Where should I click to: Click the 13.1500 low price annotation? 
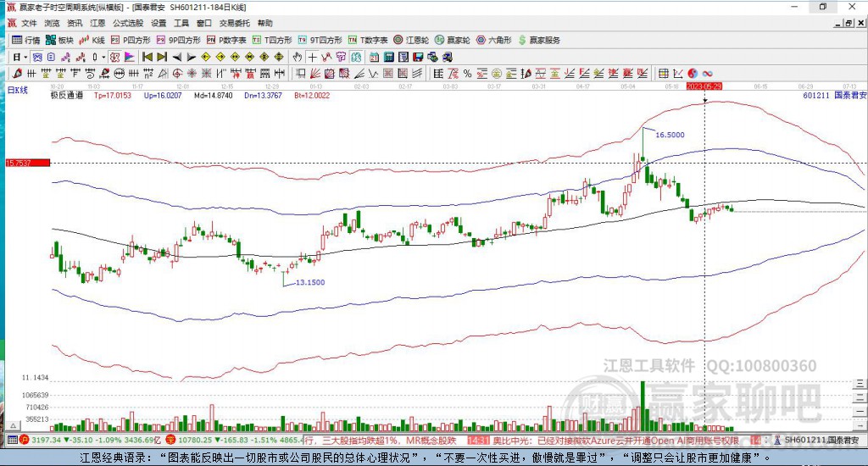pos(310,282)
